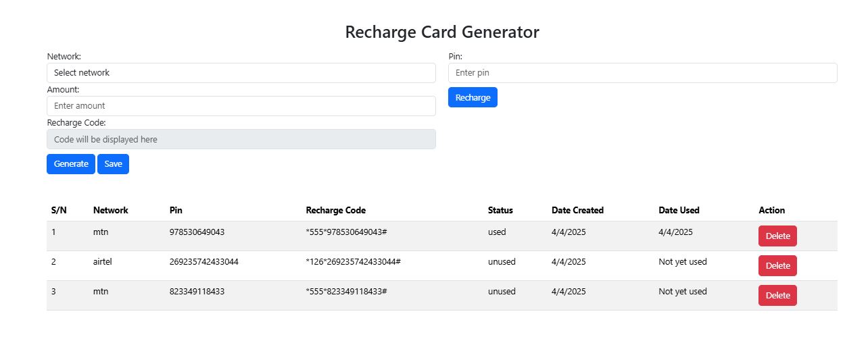Viewport: 868px width, 343px height.
Task: Focus the Enter pin input field
Action: click(x=642, y=73)
